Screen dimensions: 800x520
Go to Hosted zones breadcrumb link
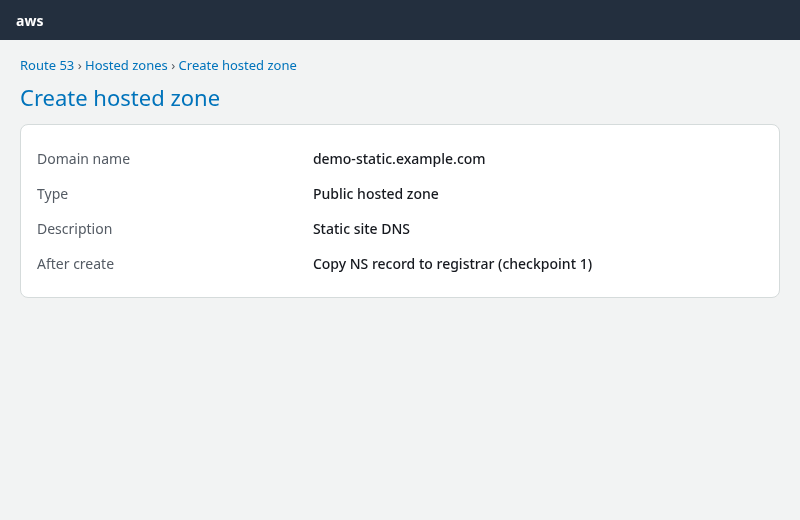tap(126, 65)
